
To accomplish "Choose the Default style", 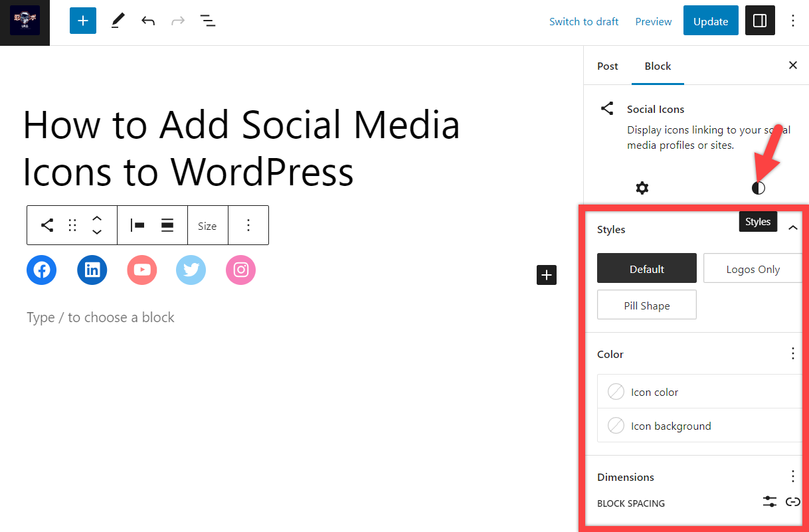I will [x=647, y=268].
